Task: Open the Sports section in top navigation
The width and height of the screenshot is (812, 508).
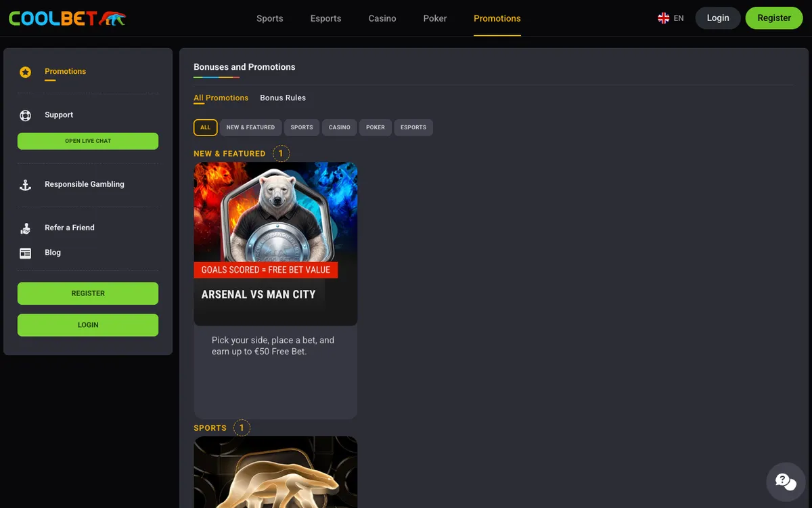Action: pos(270,18)
